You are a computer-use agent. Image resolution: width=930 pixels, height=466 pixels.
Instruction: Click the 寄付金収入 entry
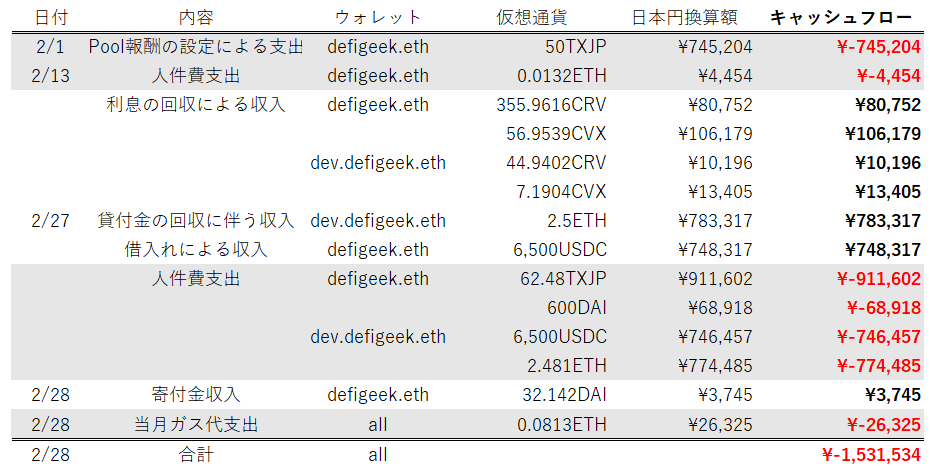click(196, 395)
